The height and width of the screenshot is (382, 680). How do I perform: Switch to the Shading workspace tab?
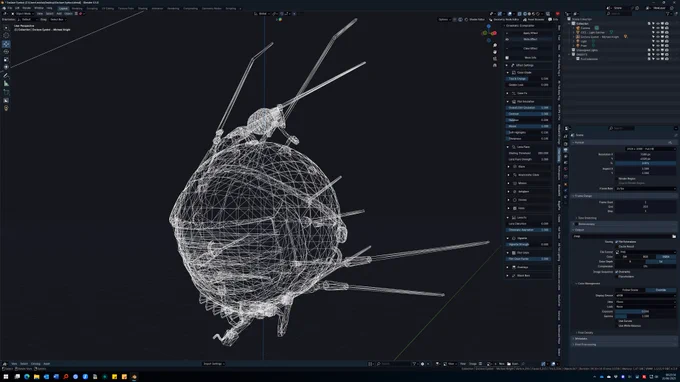click(143, 8)
